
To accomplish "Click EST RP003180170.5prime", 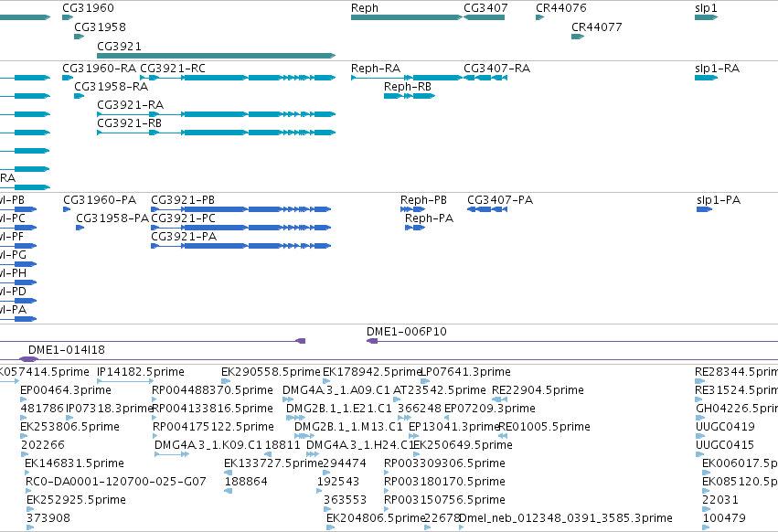I will click(387, 491).
